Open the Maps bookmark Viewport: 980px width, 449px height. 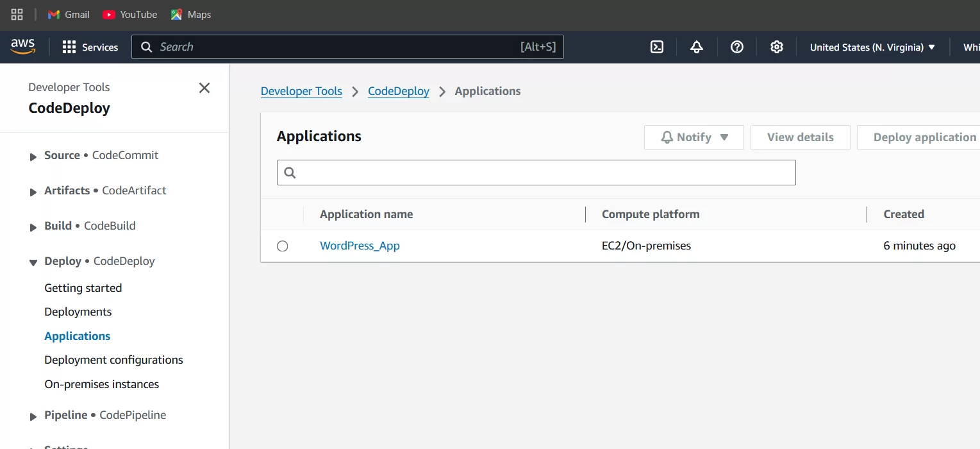191,14
